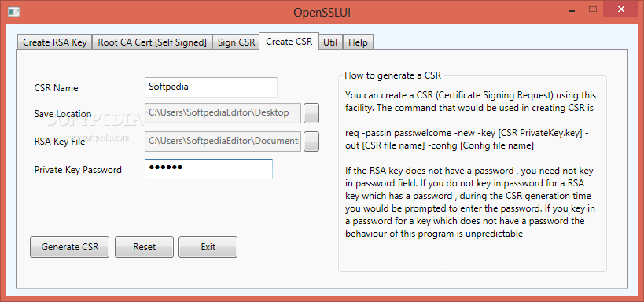Click the 'CSR Name' label
The width and height of the screenshot is (644, 302).
point(57,88)
